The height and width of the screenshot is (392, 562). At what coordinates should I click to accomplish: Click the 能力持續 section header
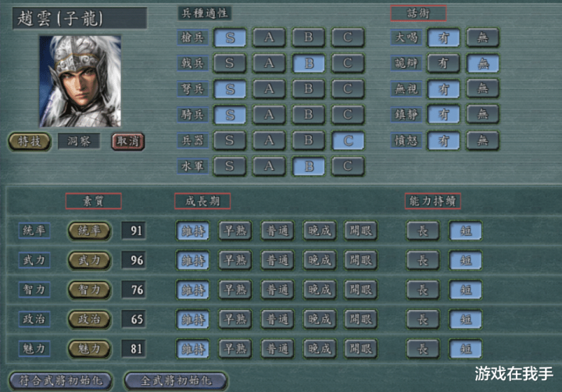pos(432,201)
